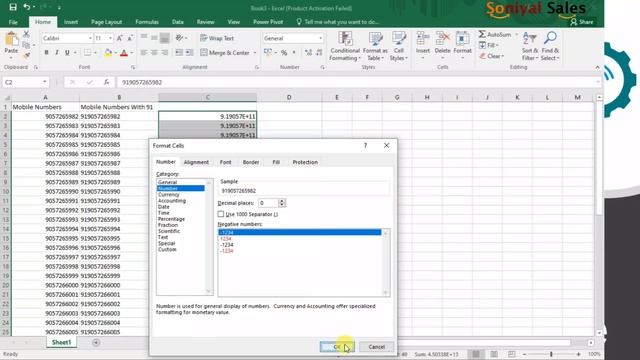Click the Paste clipboard icon

[x=11, y=40]
